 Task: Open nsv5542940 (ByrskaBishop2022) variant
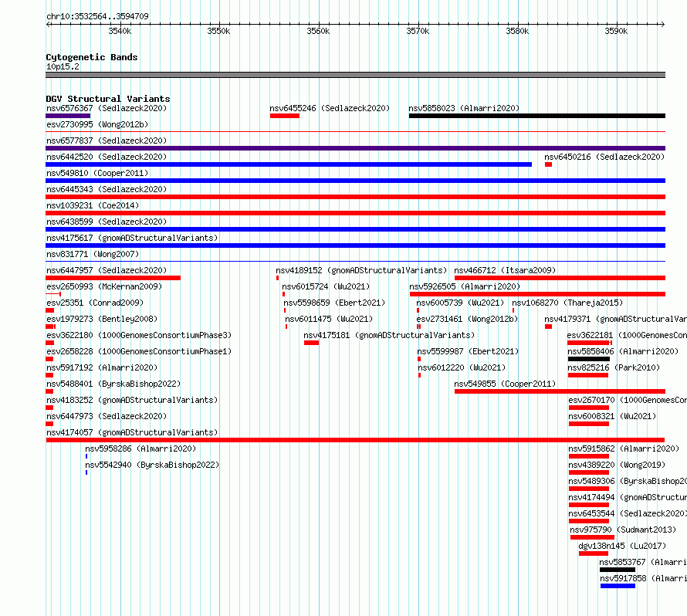click(152, 465)
